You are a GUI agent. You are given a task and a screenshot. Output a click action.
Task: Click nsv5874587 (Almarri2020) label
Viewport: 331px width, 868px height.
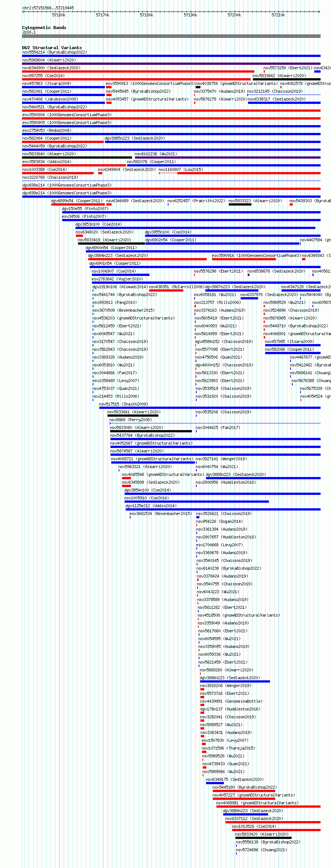point(137,451)
